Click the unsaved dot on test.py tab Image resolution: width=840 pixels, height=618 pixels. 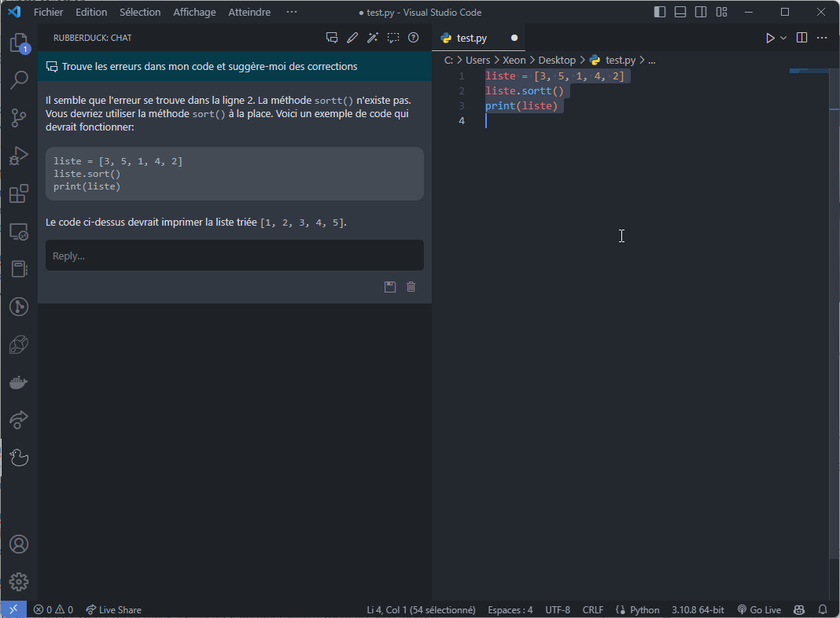pos(514,38)
